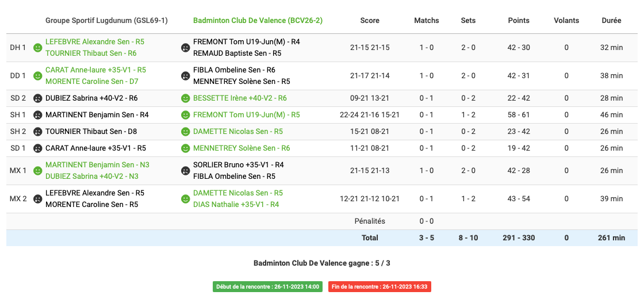
Task: Select the Score column header
Action: [x=370, y=21]
